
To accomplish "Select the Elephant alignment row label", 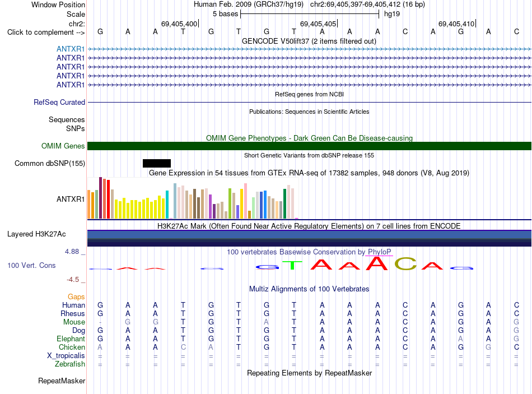I will point(71,339).
